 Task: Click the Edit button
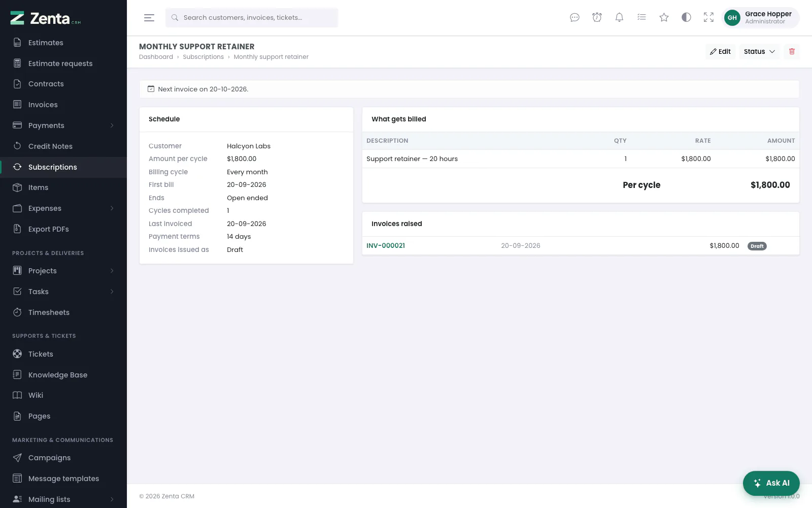pos(720,51)
